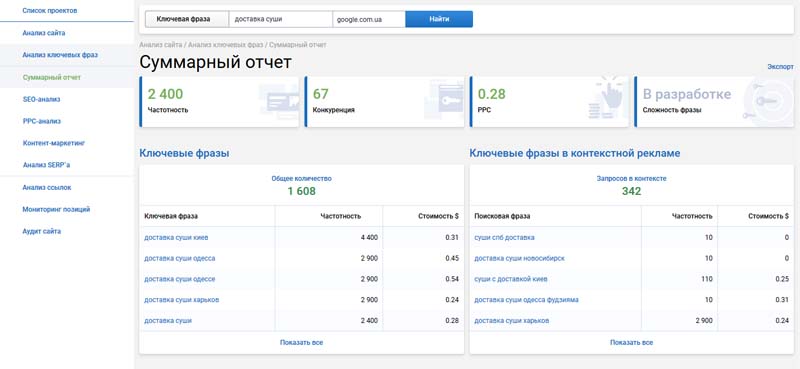Image resolution: width=800 pixels, height=369 pixels.
Task: Open search phrase доставка суши одесса фудзияма
Action: (527, 300)
